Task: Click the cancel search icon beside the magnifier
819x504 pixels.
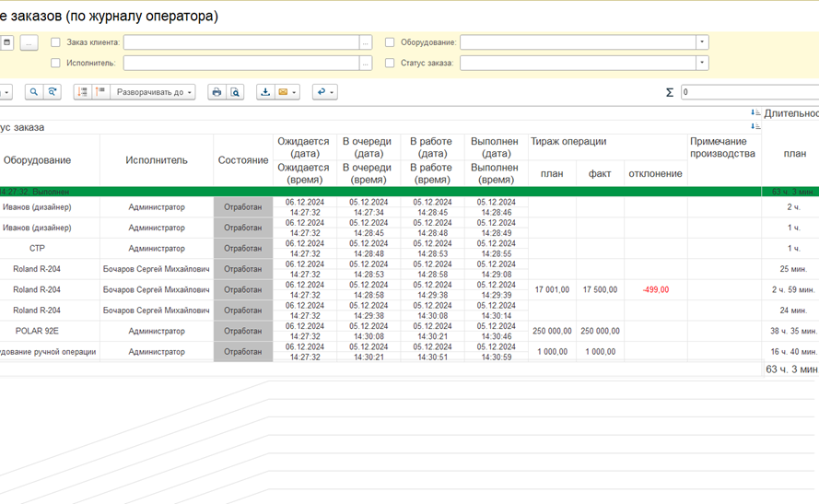Action: tap(53, 92)
